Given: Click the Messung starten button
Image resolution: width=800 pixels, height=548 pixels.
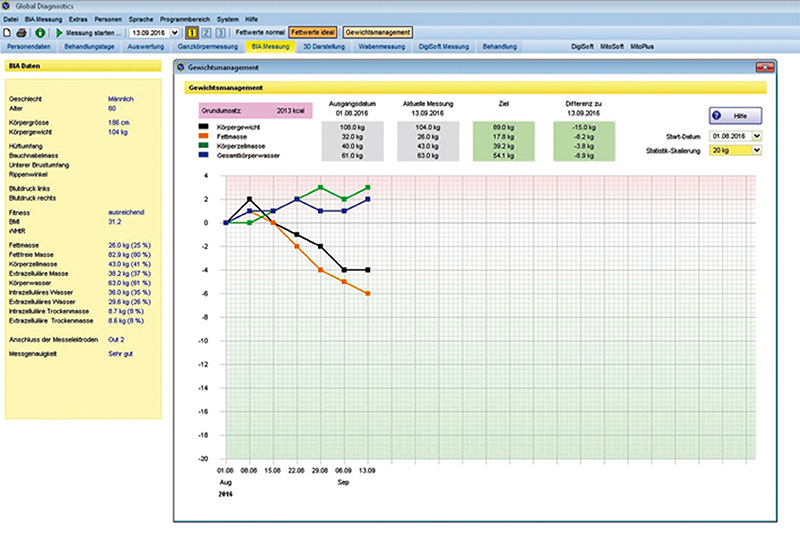Looking at the screenshot, I should point(89,33).
